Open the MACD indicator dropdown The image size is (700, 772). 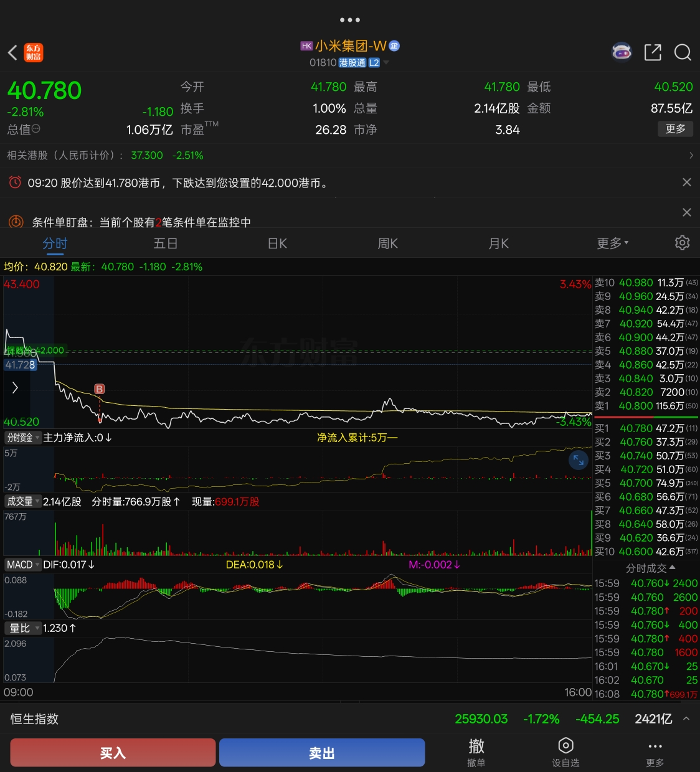coord(22,565)
